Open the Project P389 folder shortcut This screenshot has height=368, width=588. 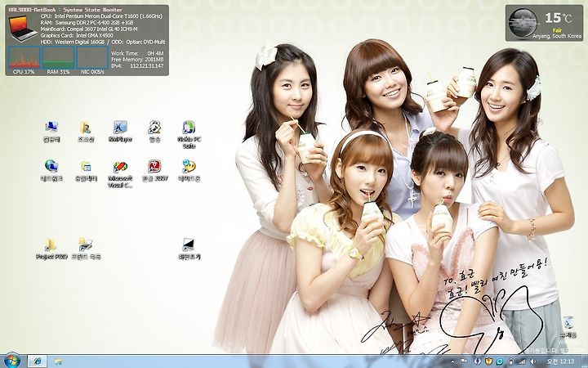pos(51,249)
